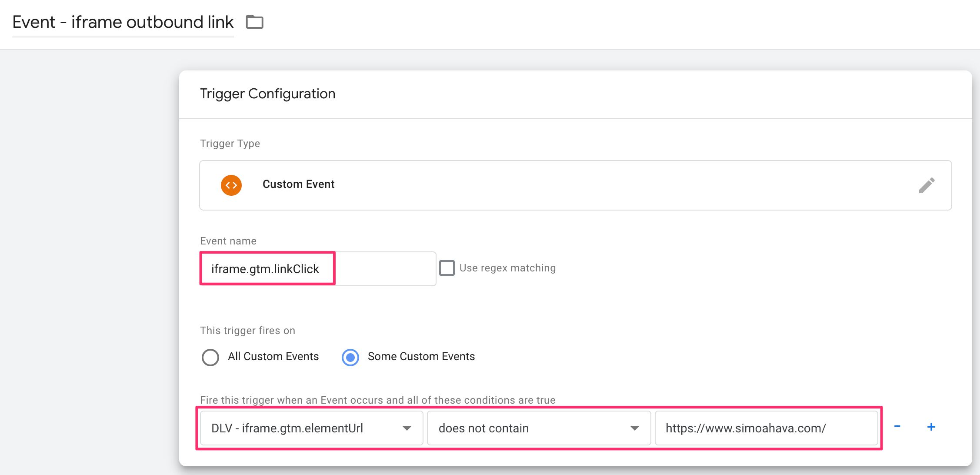The width and height of the screenshot is (980, 475).
Task: Click the orange Custom Event icon
Action: (x=231, y=185)
